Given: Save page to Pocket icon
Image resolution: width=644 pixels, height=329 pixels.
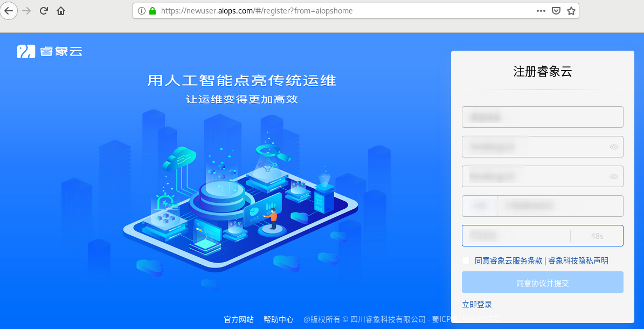Looking at the screenshot, I should [556, 11].
